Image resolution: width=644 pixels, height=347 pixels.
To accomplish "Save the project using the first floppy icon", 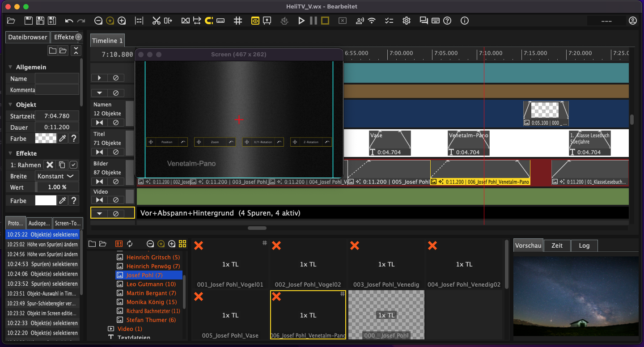I will (x=28, y=21).
